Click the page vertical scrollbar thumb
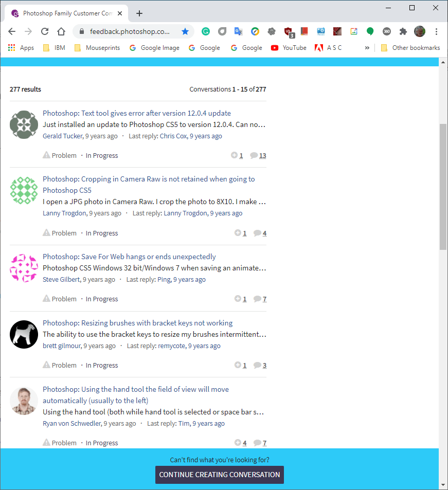The image size is (448, 490). [x=443, y=187]
